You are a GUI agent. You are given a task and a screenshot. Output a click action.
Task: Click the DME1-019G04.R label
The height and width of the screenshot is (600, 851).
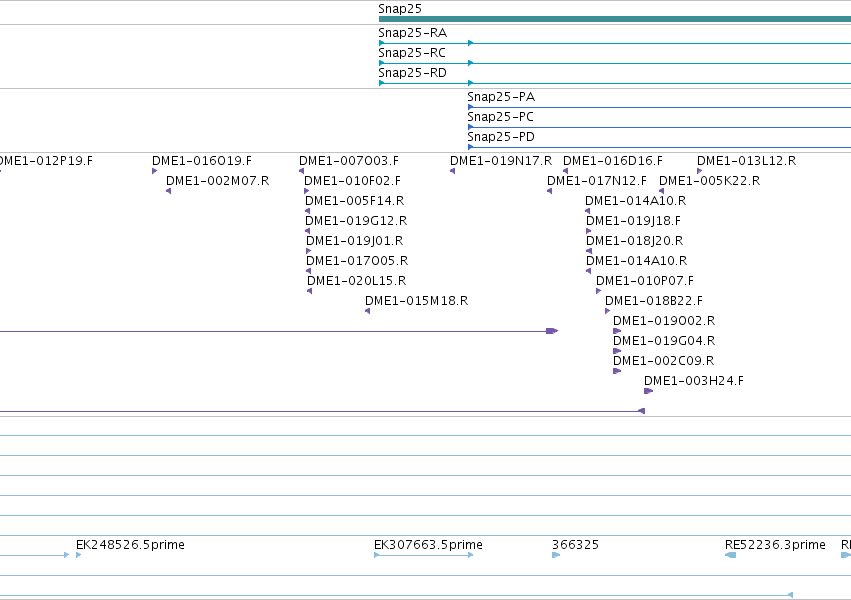(x=664, y=342)
